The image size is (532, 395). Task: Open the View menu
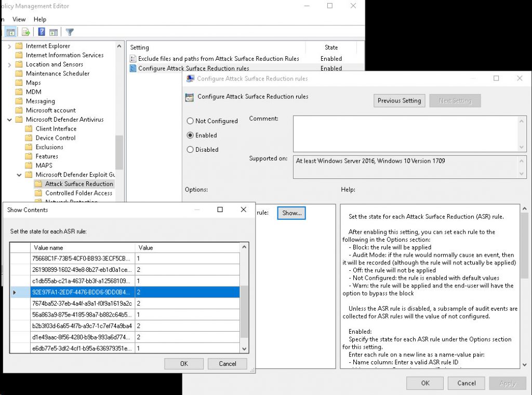pyautogui.click(x=19, y=19)
